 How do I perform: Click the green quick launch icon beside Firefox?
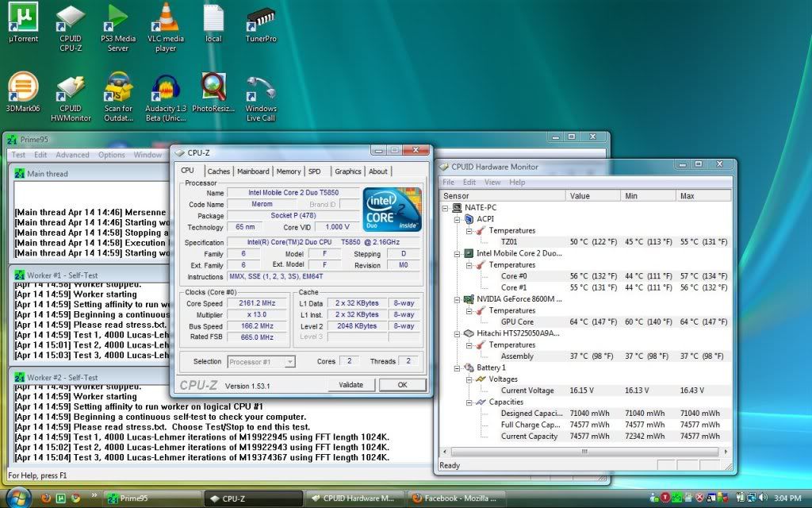60,498
